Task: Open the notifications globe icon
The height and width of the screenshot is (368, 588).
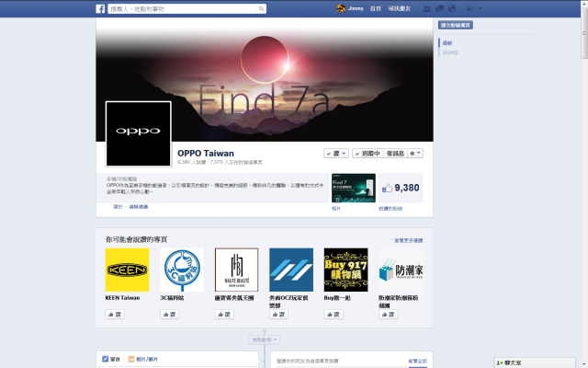Action: (x=452, y=8)
